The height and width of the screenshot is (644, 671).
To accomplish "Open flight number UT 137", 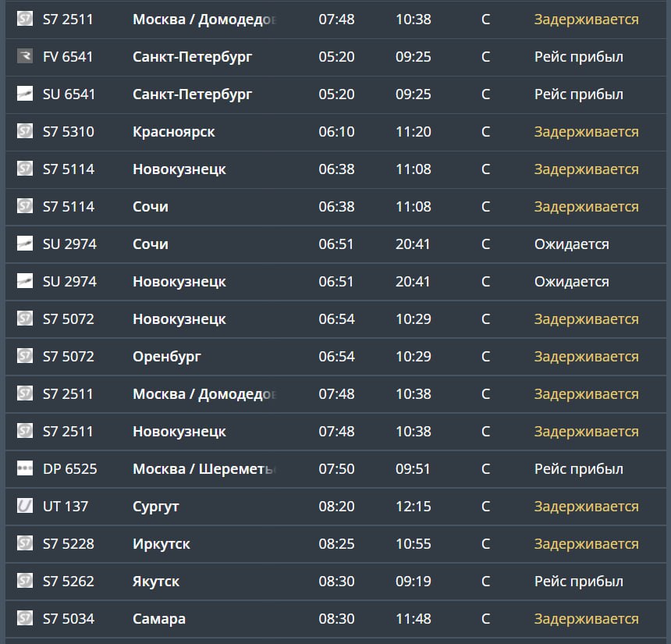I will (x=66, y=507).
